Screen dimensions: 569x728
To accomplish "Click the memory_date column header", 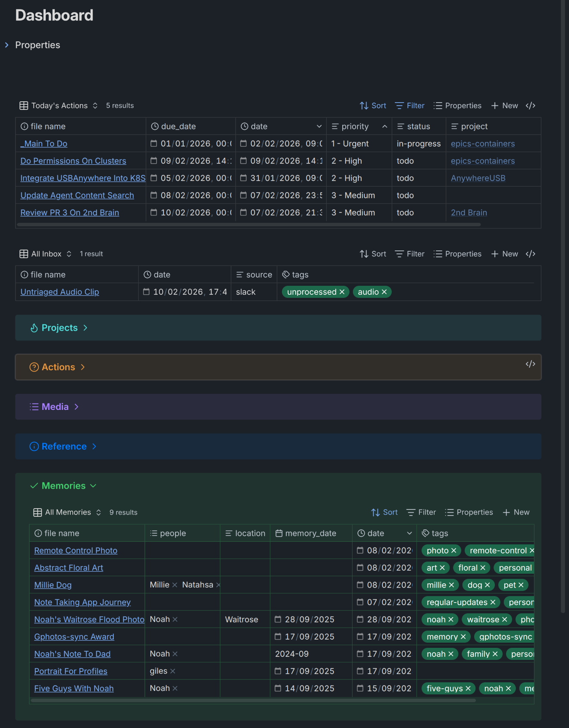I will point(311,533).
